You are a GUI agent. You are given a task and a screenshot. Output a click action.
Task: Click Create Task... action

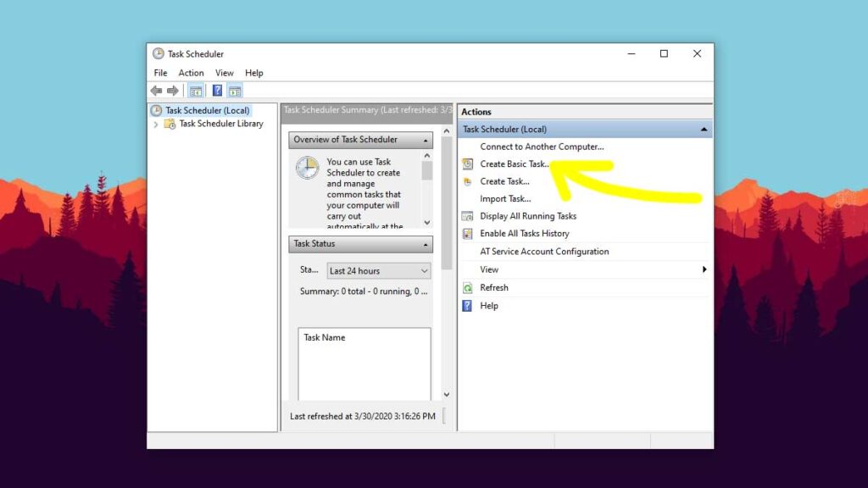[x=504, y=181]
